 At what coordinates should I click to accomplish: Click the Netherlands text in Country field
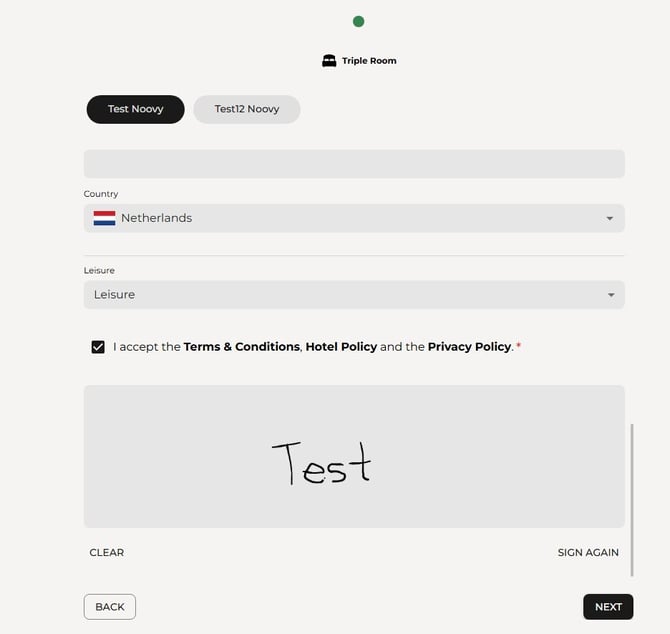(x=156, y=218)
